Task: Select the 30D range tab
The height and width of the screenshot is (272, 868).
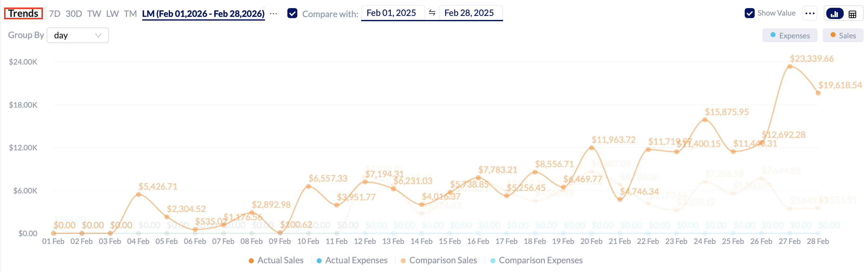Action: [x=74, y=14]
